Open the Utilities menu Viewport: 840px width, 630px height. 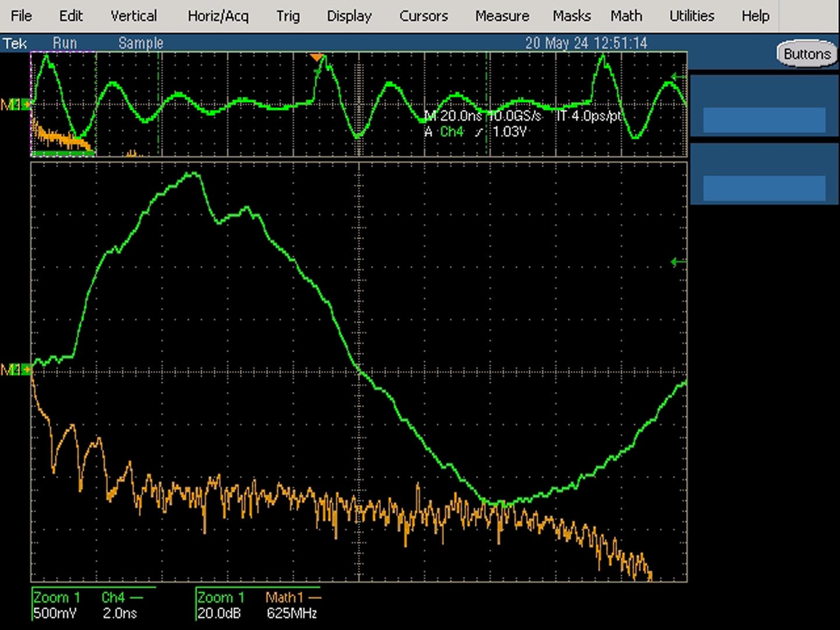[x=691, y=16]
